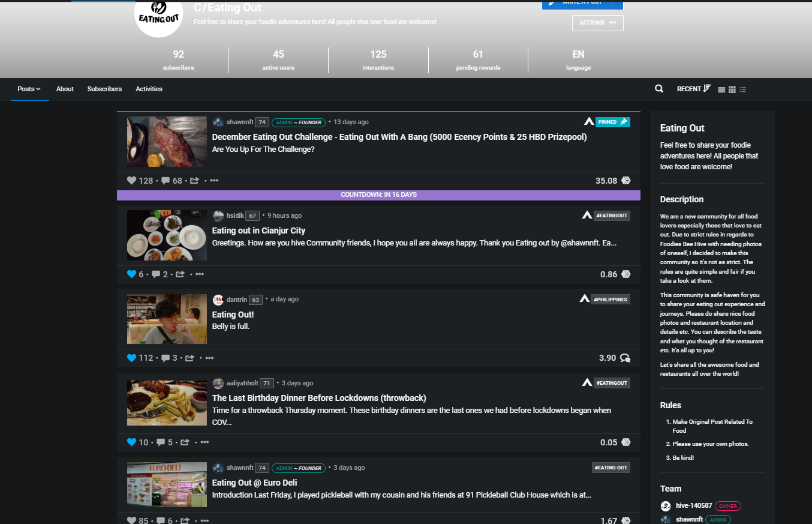Viewport: 812px width, 524px height.
Task: Show payout details for 0.86
Action: coord(615,274)
